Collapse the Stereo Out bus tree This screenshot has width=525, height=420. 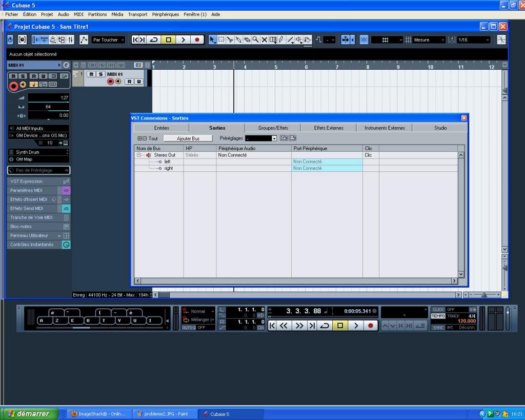point(138,155)
